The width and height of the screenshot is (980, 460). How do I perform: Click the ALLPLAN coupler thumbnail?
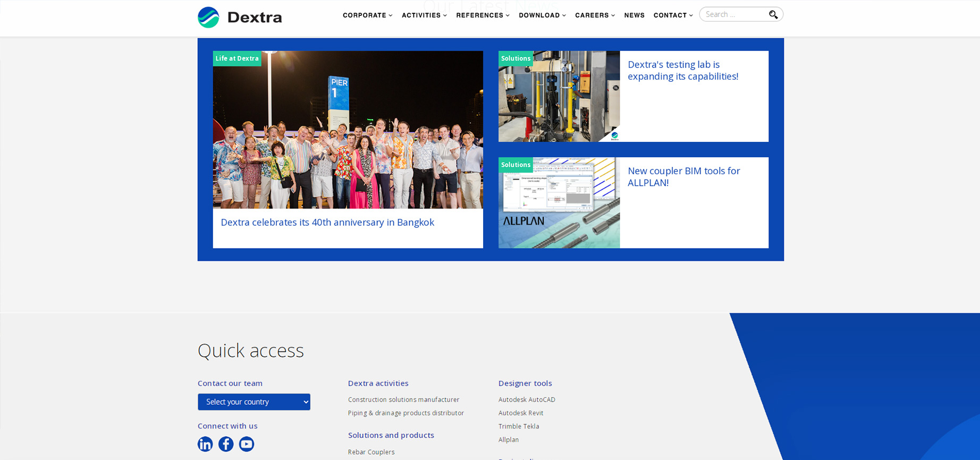click(559, 202)
